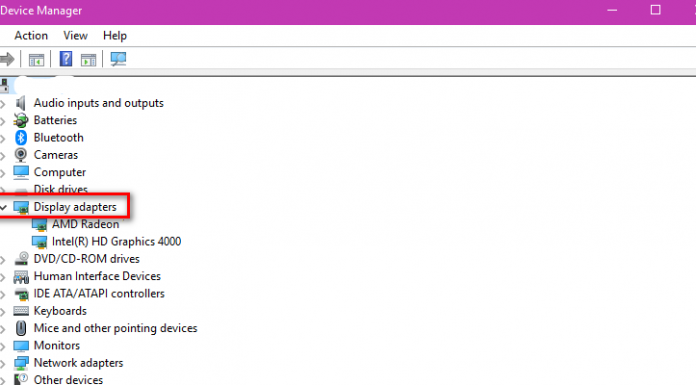Click the show/hide console tree icon
The height and width of the screenshot is (385, 696).
click(36, 60)
